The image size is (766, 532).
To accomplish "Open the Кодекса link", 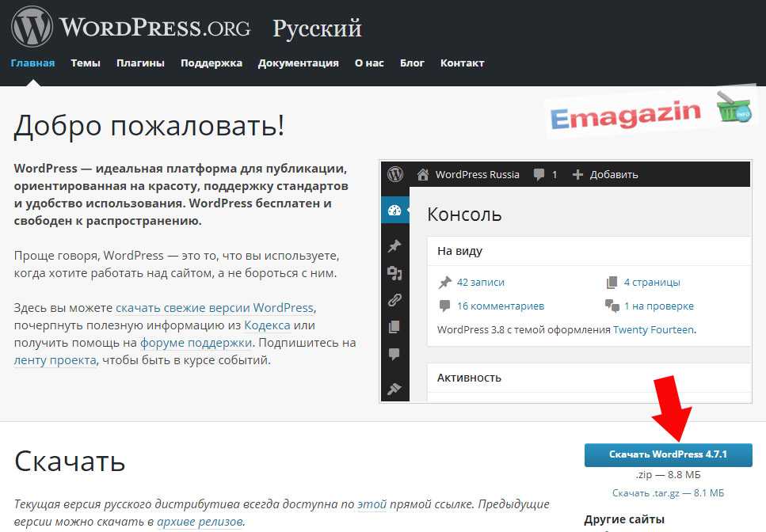I will coord(267,325).
